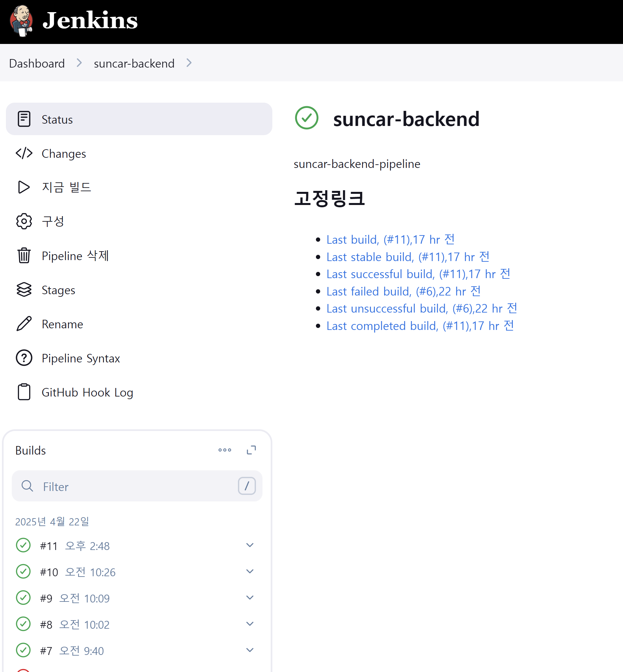Select the Status sidebar item
Image resolution: width=623 pixels, height=672 pixels.
(139, 119)
